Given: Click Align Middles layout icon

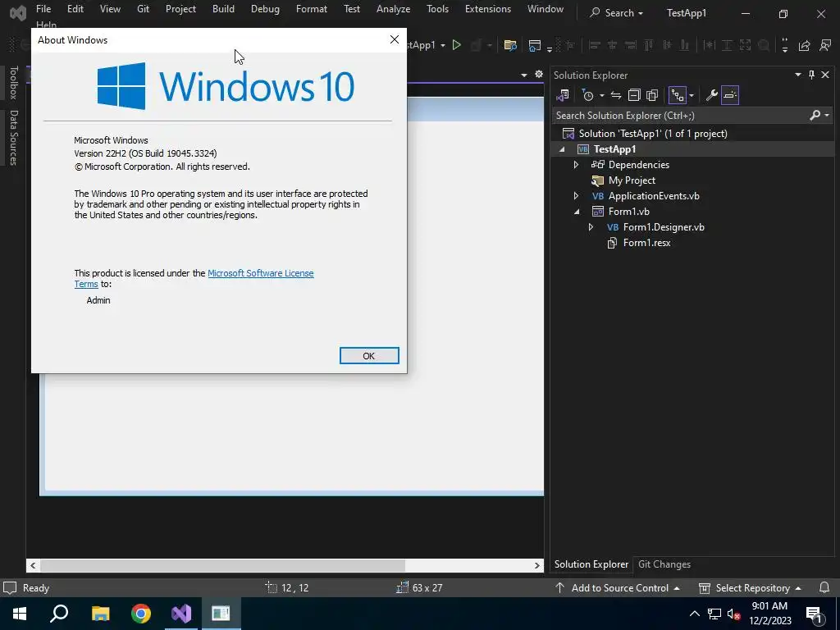Looking at the screenshot, I should click(x=667, y=46).
